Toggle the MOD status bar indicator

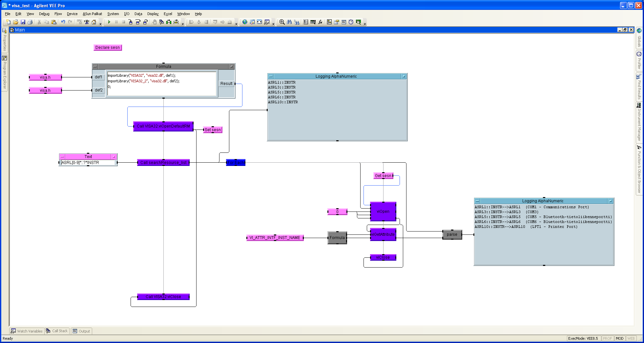(x=619, y=338)
